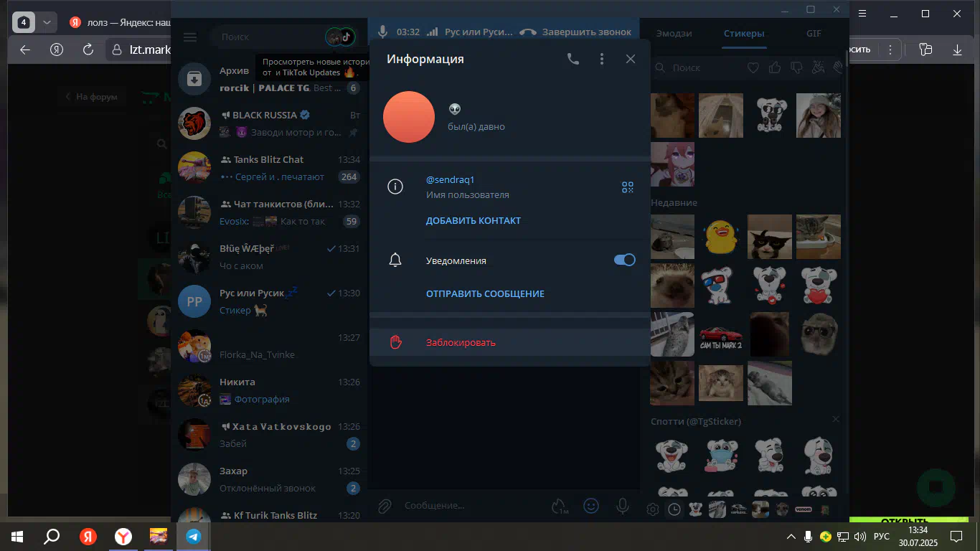The width and height of the screenshot is (980, 551).
Task: Click the bell icon next to Уведомления
Action: [x=395, y=260]
